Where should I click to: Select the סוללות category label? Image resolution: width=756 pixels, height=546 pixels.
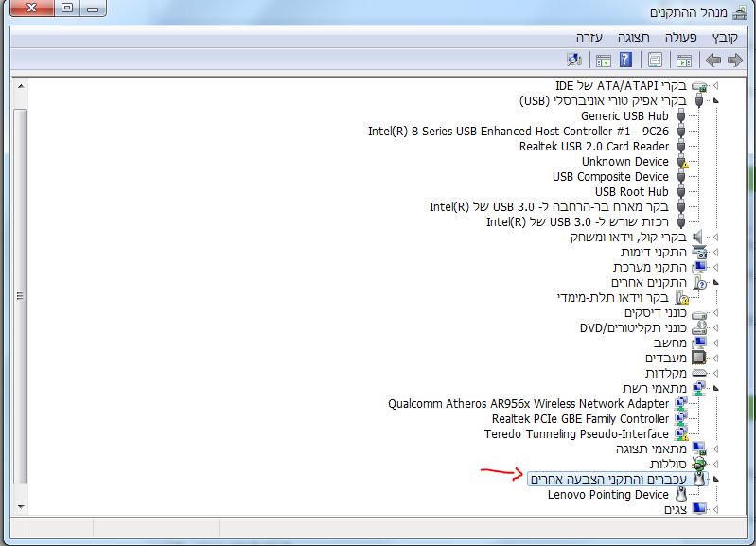668,464
